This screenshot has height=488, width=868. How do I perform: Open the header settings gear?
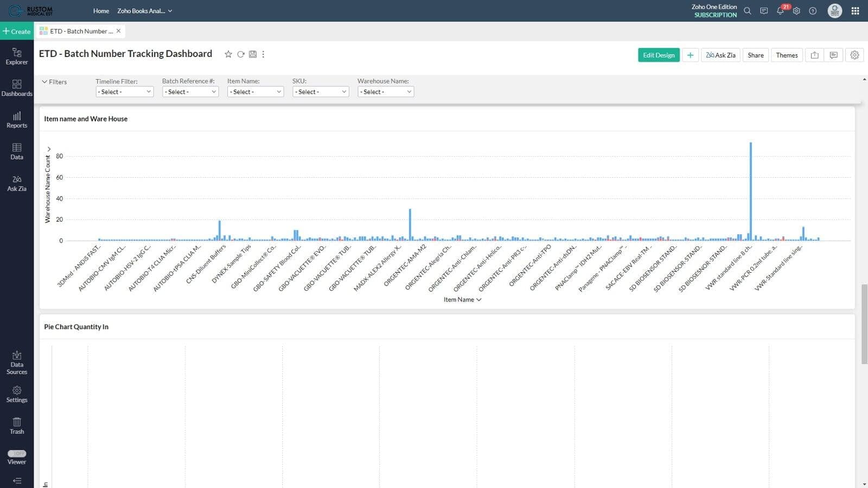pyautogui.click(x=796, y=11)
